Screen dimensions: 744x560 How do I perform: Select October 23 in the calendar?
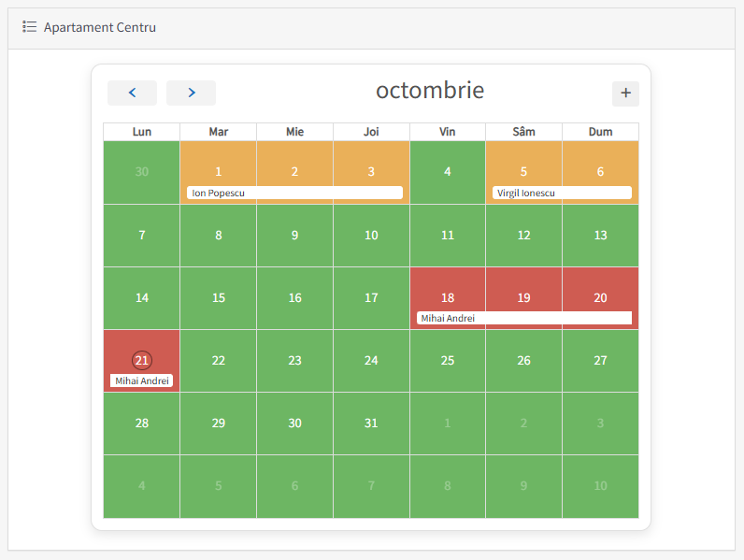coord(294,361)
